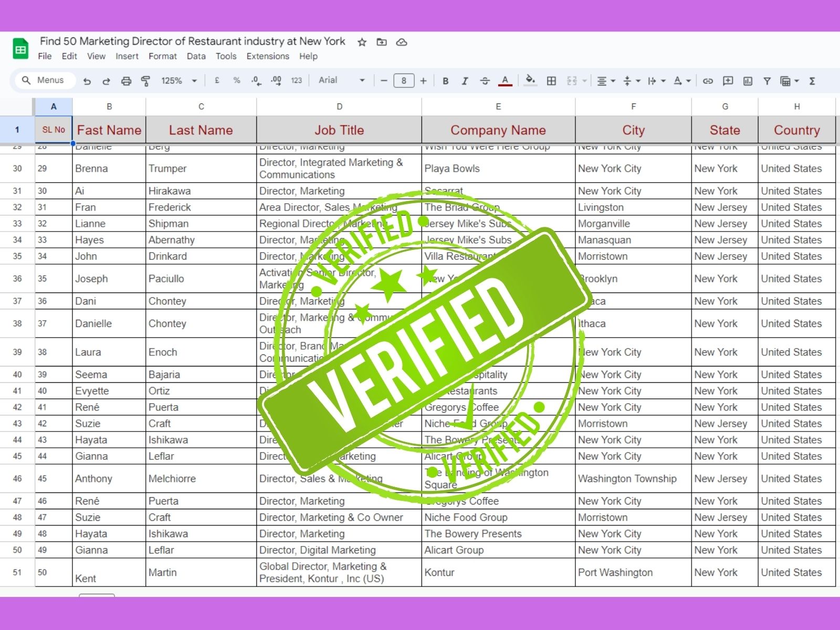Viewport: 840px width, 630px height.
Task: Open the Help menu item
Action: [x=309, y=56]
